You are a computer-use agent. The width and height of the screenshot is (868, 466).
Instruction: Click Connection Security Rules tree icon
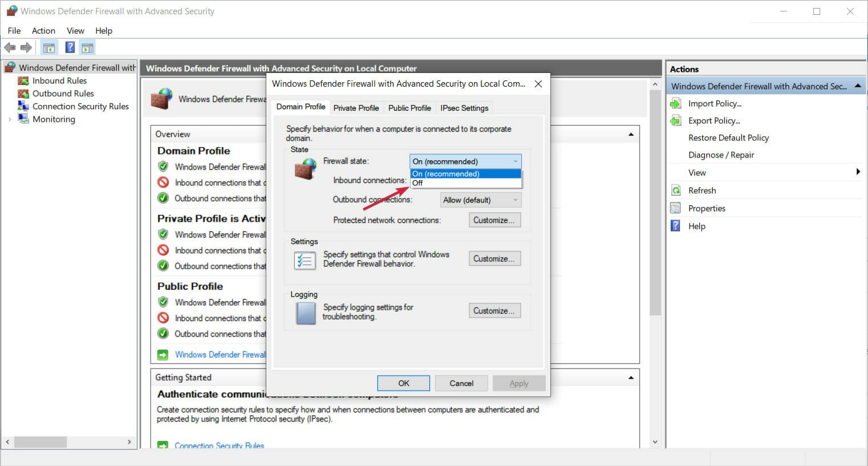pyautogui.click(x=23, y=106)
